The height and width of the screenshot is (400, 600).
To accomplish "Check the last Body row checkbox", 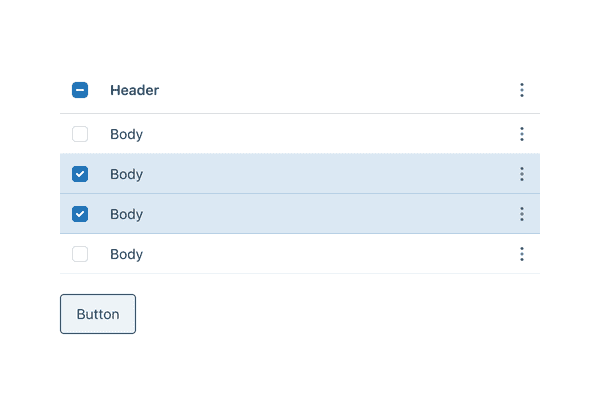I will click(x=80, y=254).
